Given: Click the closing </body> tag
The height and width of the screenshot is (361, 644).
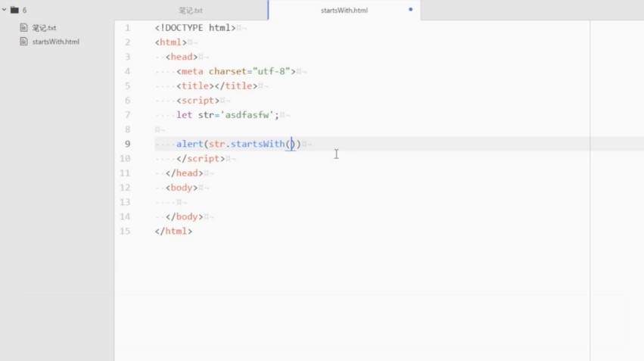Looking at the screenshot, I should 185,217.
